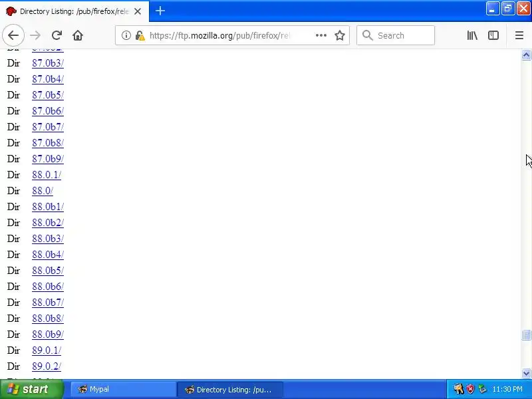The image size is (532, 399).
Task: Open the 88.0b6/ directory link
Action: point(48,287)
